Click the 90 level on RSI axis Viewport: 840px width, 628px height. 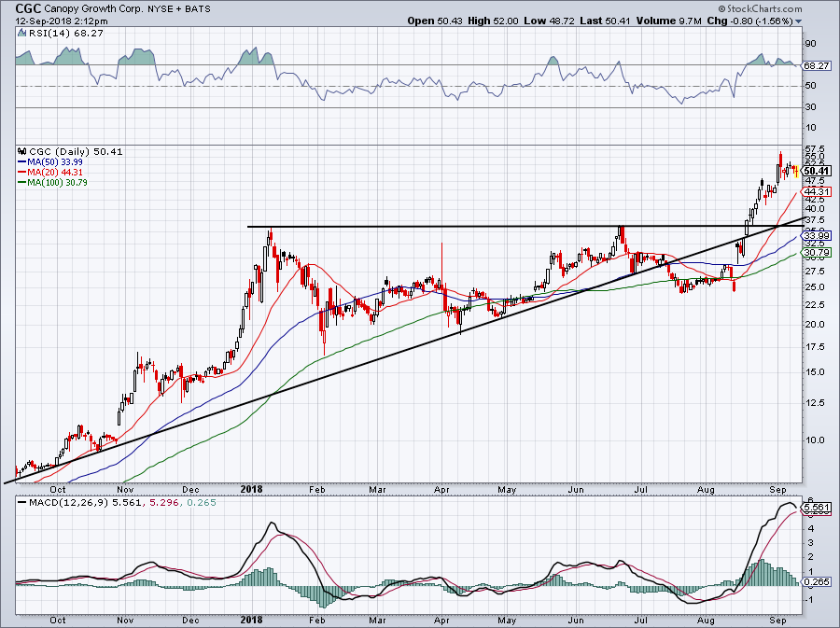(810, 43)
